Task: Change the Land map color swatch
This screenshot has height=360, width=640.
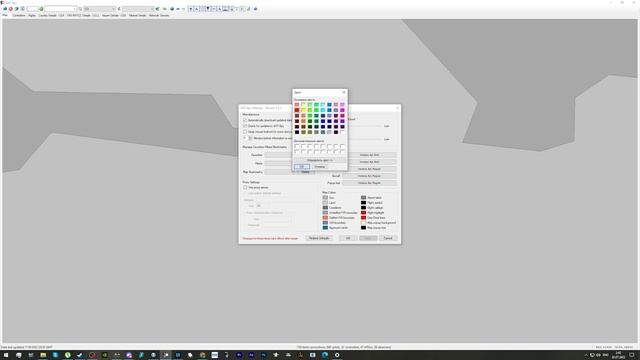Action: 325,202
